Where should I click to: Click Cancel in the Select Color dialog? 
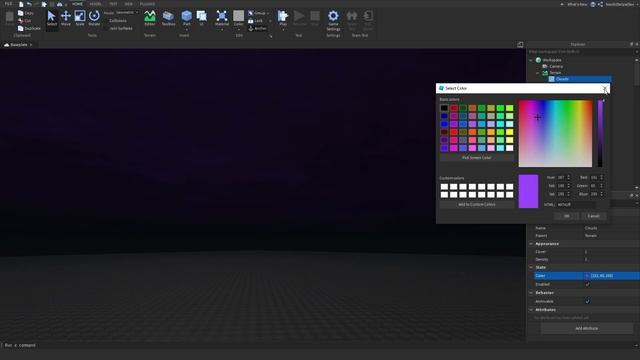[x=593, y=216]
